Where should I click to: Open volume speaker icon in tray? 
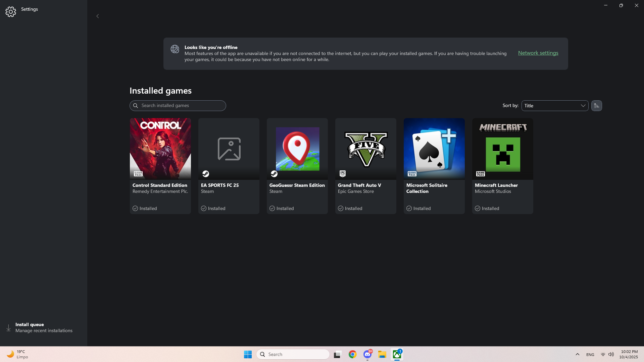(611, 354)
